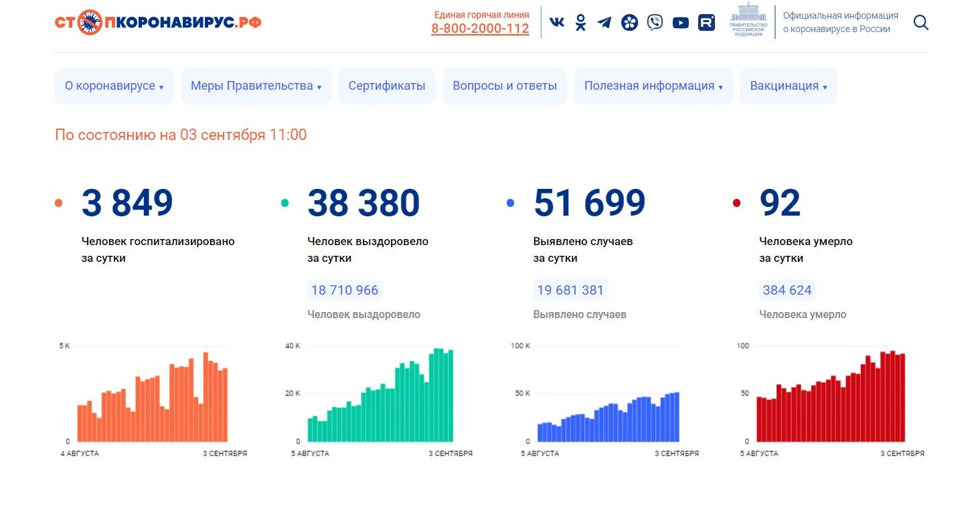Click gray 'Выявлено случаев' total caption

click(x=580, y=314)
